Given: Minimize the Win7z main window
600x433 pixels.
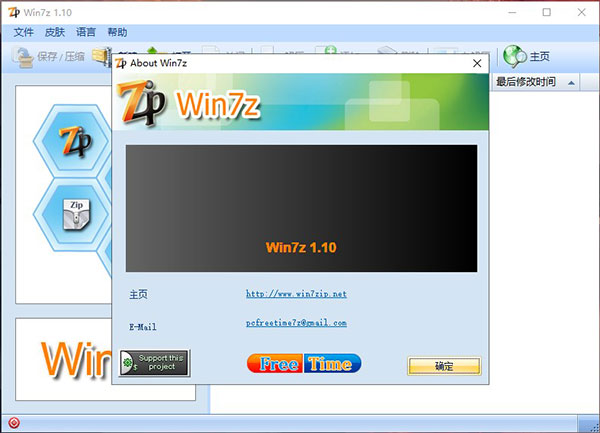Looking at the screenshot, I should pyautogui.click(x=512, y=12).
